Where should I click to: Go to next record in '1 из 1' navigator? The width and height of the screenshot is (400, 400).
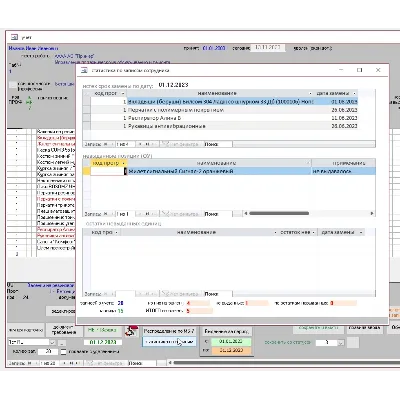point(141,214)
